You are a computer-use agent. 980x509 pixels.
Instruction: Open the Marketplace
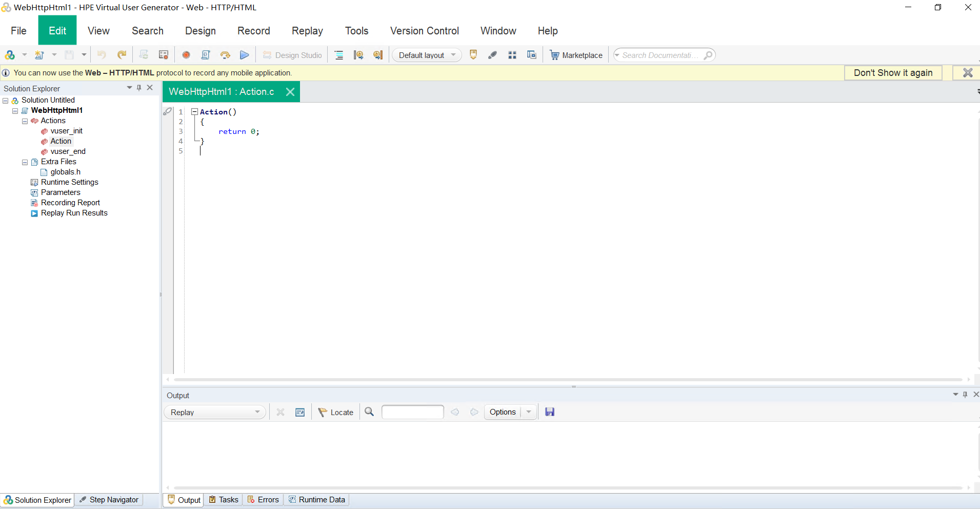tap(576, 55)
